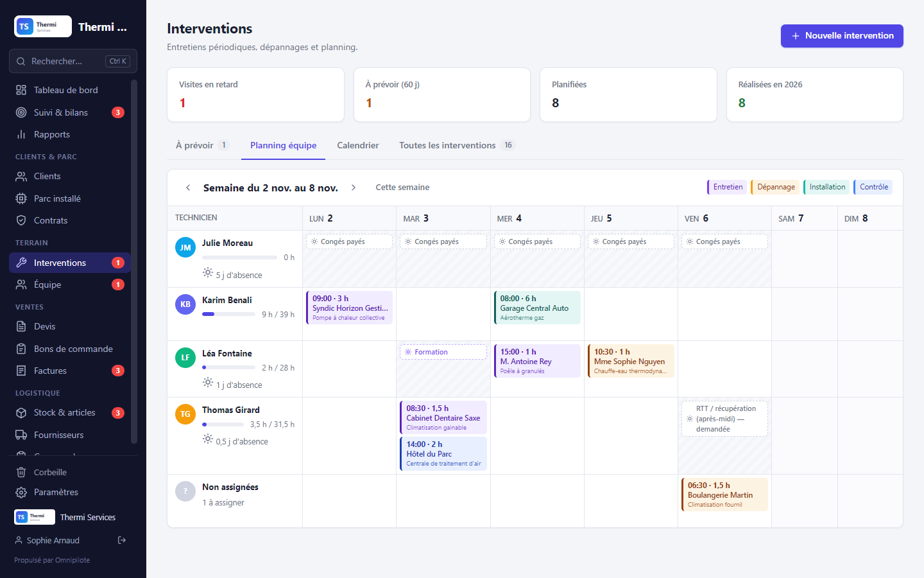Switch to the Calendrier tab
This screenshot has width=924, height=578.
358,145
